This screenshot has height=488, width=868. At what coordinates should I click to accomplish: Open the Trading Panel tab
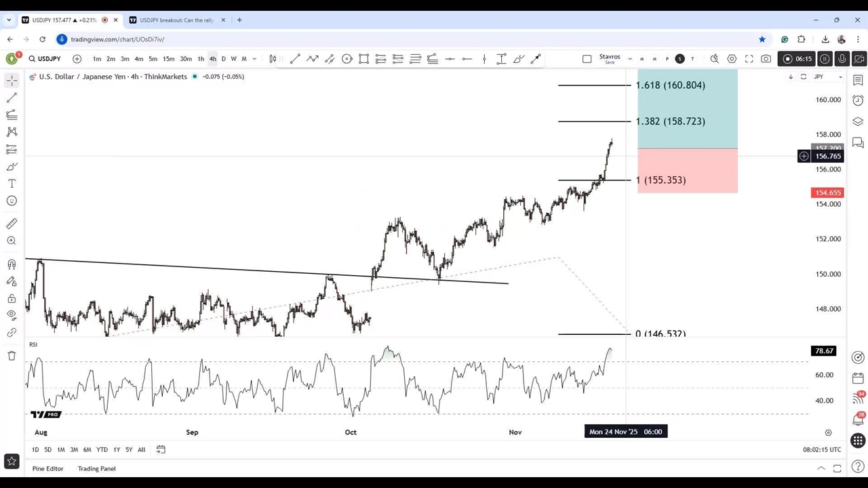[96, 468]
